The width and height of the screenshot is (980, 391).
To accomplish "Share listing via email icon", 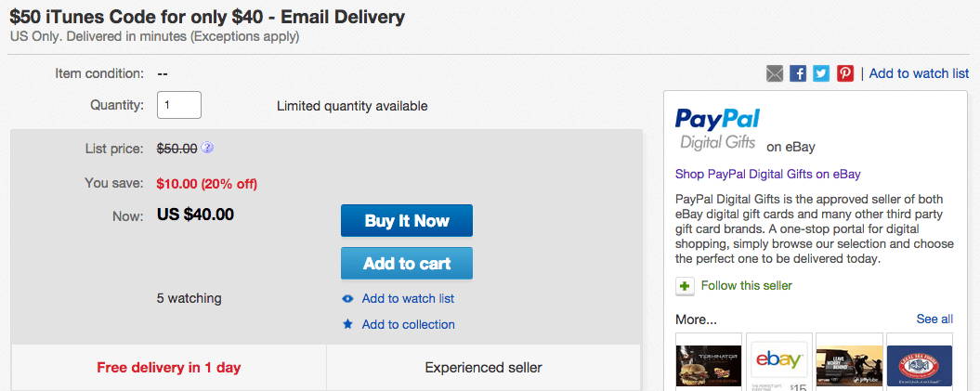I will (x=775, y=73).
